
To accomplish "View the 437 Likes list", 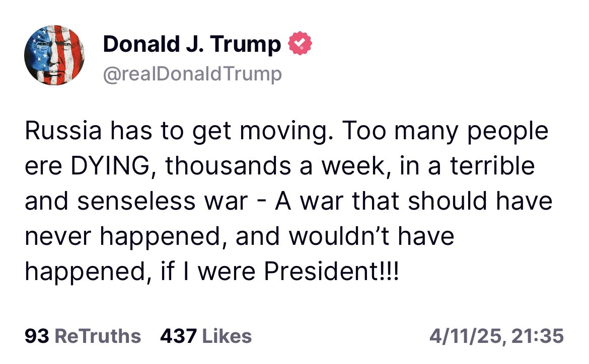I will 206,336.
